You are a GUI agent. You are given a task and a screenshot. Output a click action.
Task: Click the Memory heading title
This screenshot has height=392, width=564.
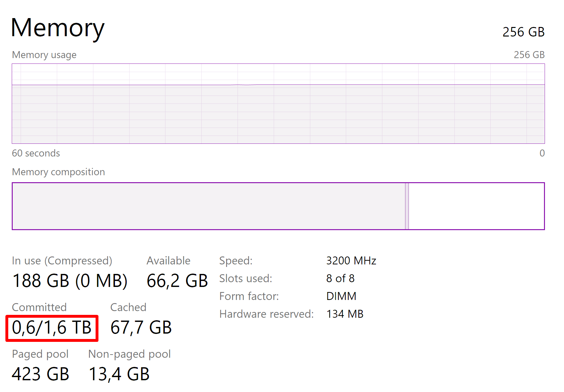point(57,28)
